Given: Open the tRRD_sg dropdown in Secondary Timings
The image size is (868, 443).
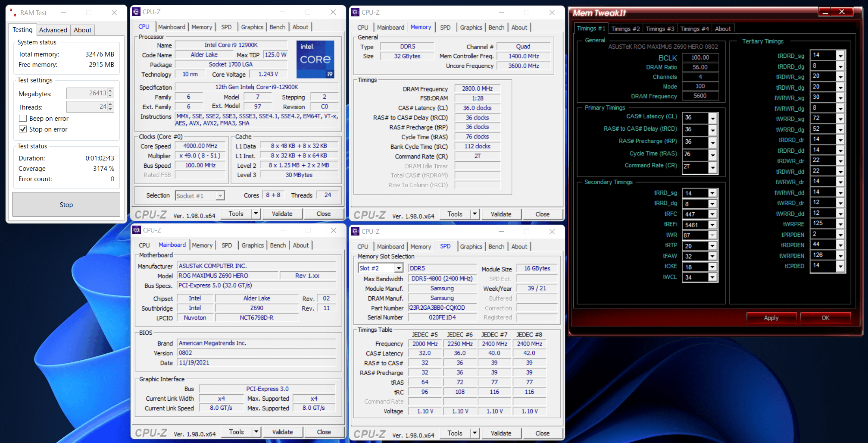Looking at the screenshot, I should click(712, 193).
